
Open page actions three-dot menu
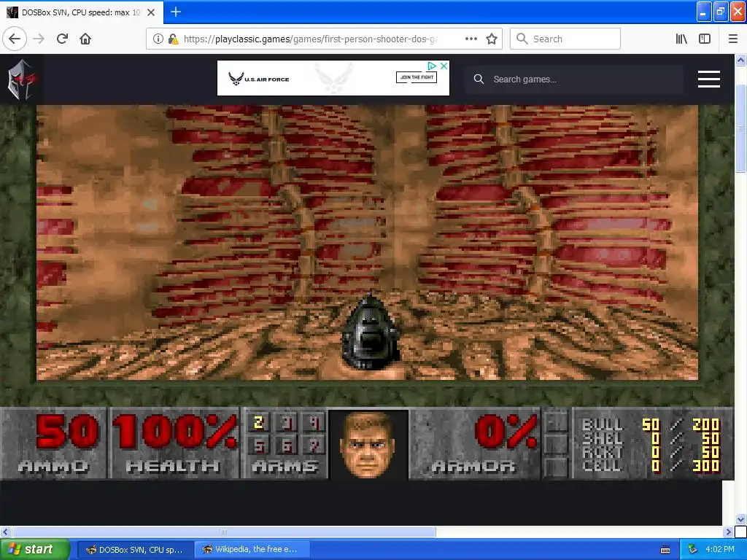pos(471,39)
